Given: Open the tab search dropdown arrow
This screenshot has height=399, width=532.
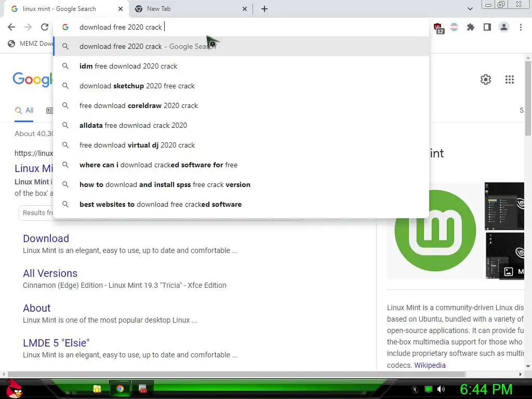Looking at the screenshot, I should coord(470,9).
